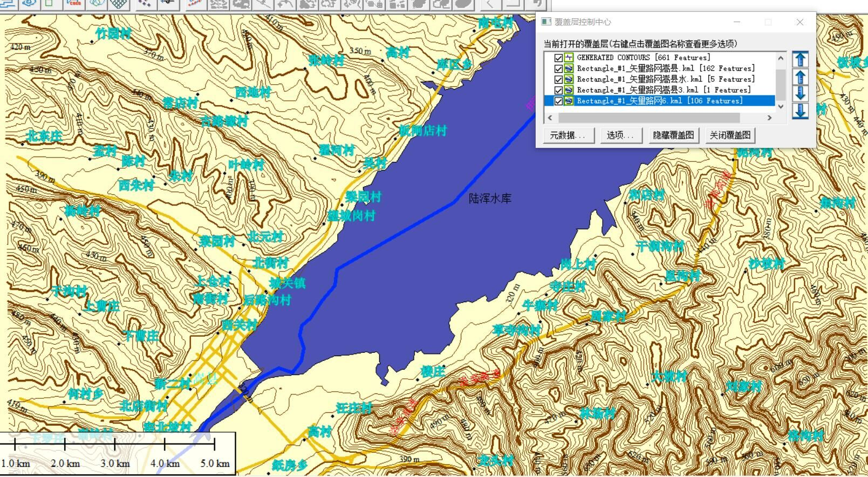Click the layer list scroll-right arrow
Screen dimensions: 868x477
click(x=770, y=118)
